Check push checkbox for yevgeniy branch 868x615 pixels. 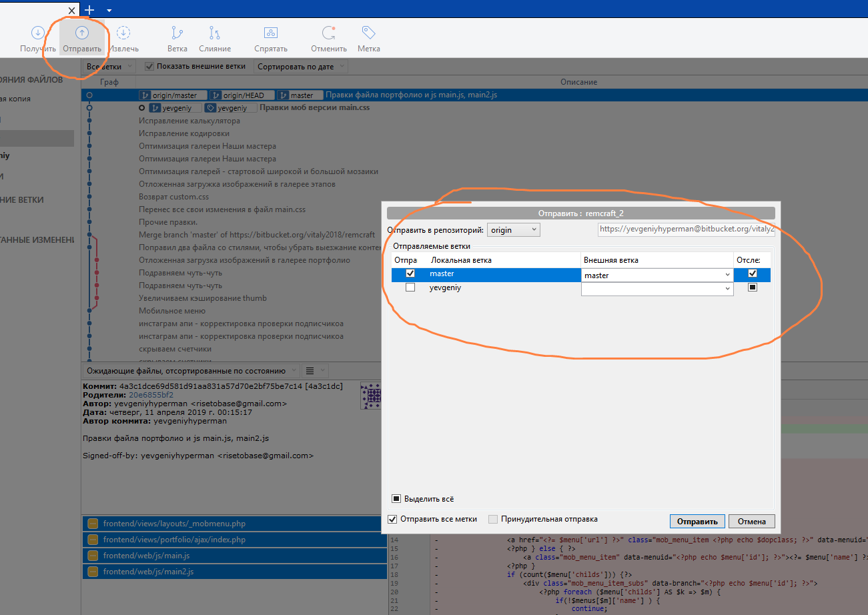pos(410,287)
